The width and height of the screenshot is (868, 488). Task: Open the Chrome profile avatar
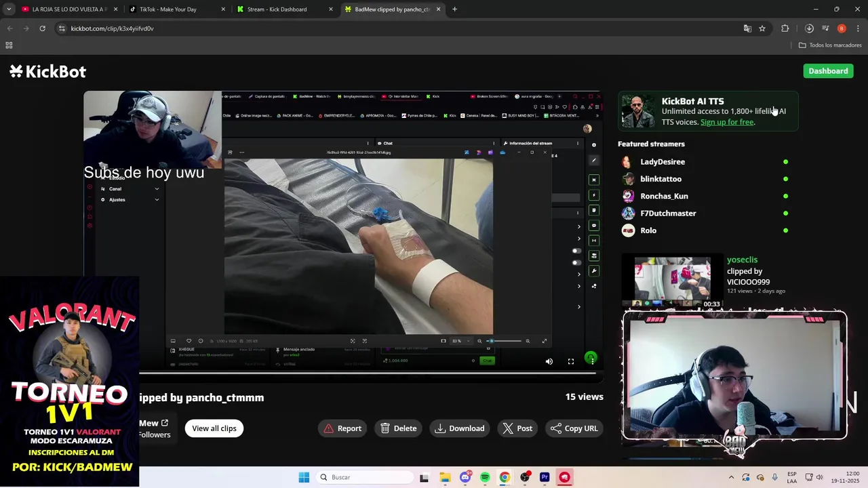842,28
